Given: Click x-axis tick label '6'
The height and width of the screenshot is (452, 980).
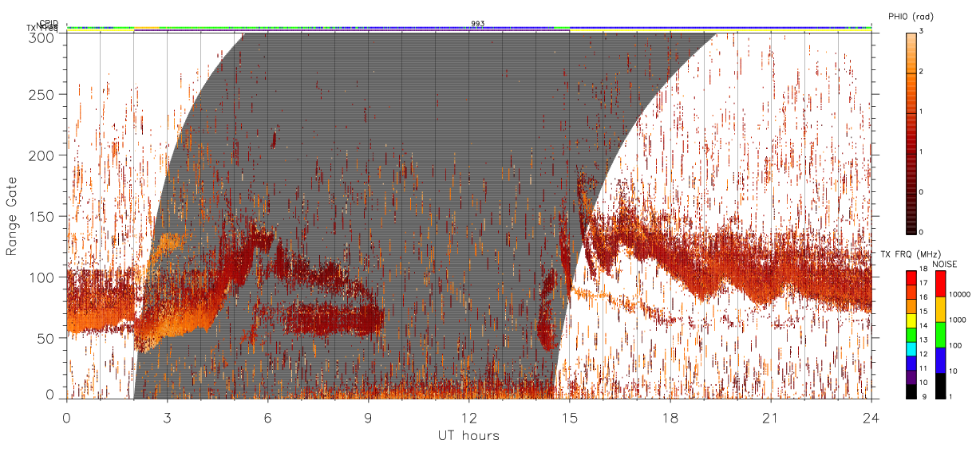Looking at the screenshot, I should point(268,417).
